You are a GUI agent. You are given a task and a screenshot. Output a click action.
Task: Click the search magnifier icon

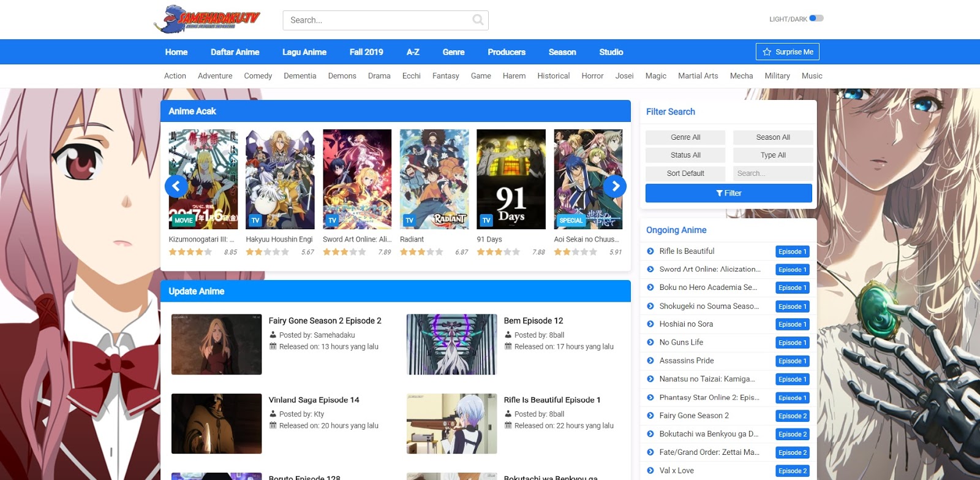point(478,20)
